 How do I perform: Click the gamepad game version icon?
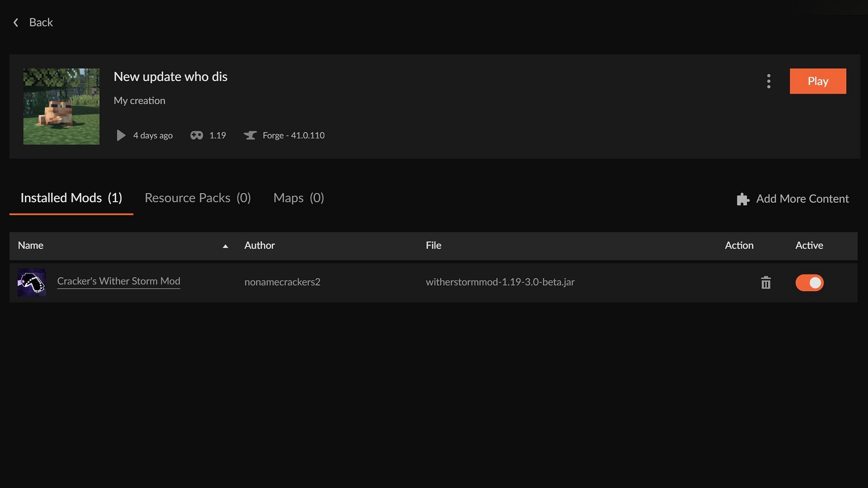(x=197, y=136)
